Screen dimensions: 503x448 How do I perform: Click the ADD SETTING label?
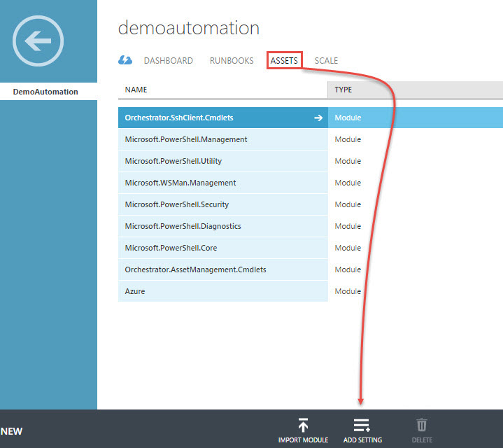(362, 440)
